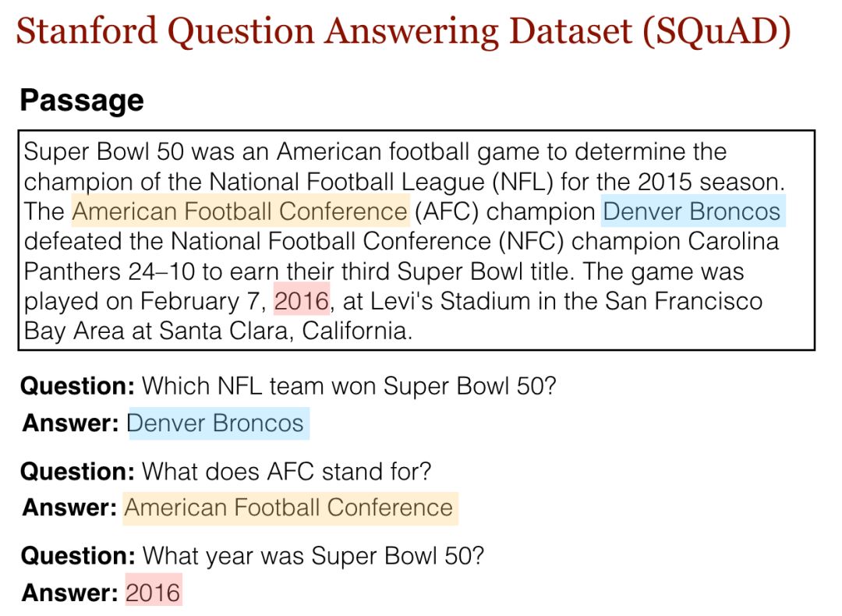Image resolution: width=842 pixels, height=616 pixels.
Task: Click the text "Carolina" in the passage
Action: [x=733, y=242]
